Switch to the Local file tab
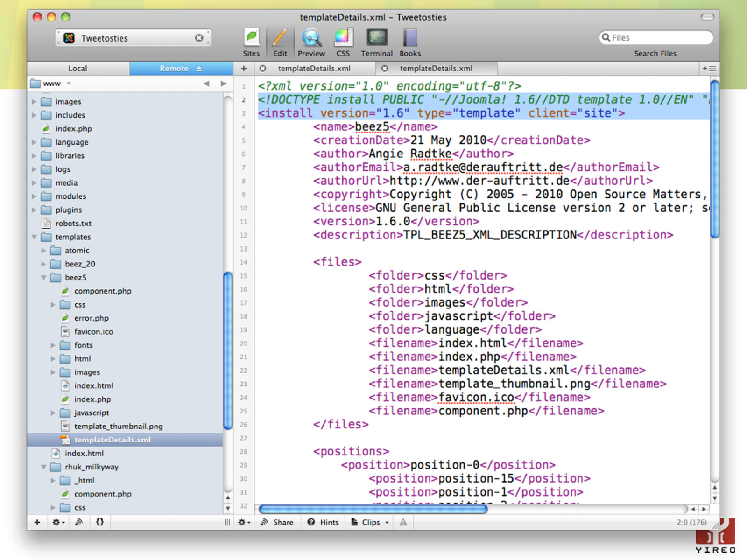 [x=78, y=69]
